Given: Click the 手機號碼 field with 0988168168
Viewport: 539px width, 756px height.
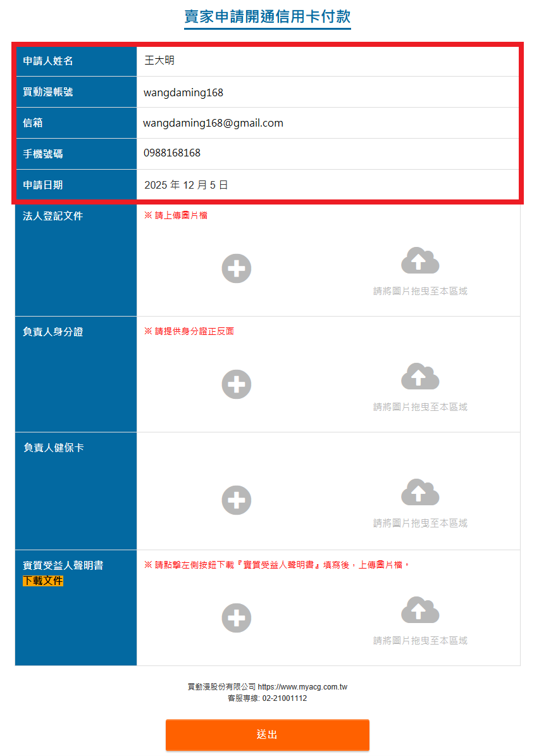Looking at the screenshot, I should point(172,153).
